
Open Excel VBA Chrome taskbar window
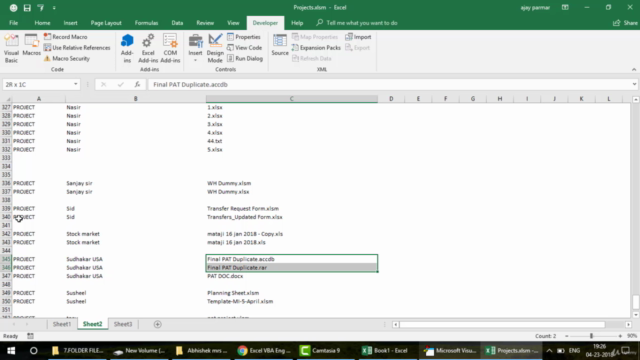click(x=264, y=351)
